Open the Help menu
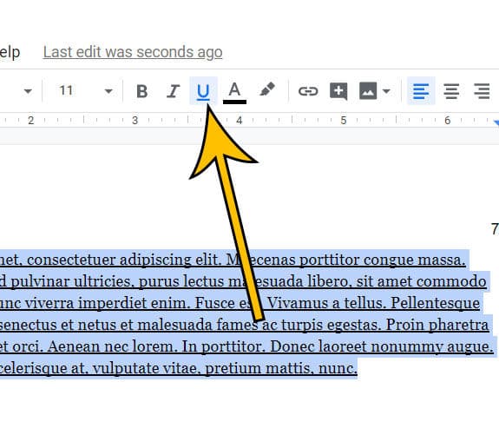The height and width of the screenshot is (448, 499). (10, 53)
